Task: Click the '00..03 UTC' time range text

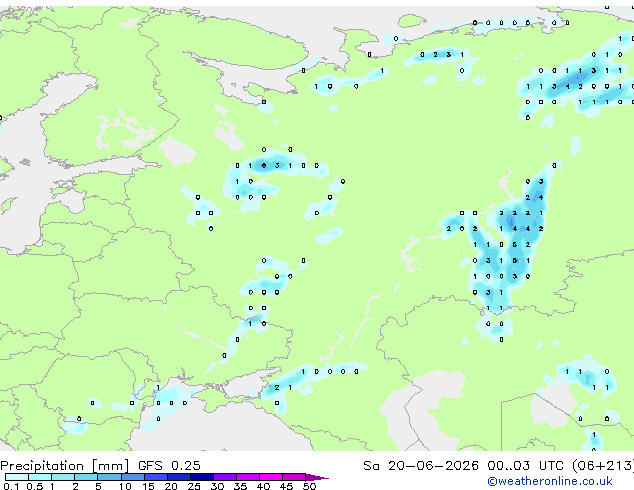Action: click(x=525, y=466)
